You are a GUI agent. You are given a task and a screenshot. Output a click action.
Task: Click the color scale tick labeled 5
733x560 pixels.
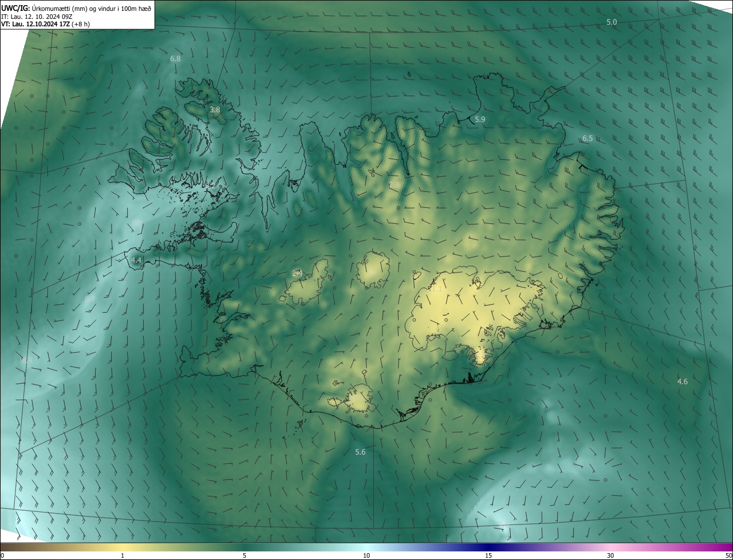(245, 555)
